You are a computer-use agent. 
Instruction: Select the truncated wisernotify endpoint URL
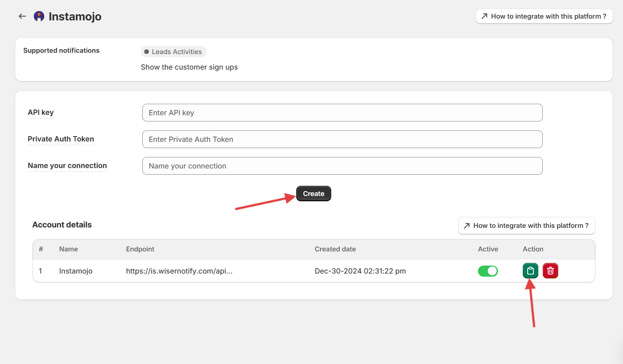point(179,271)
